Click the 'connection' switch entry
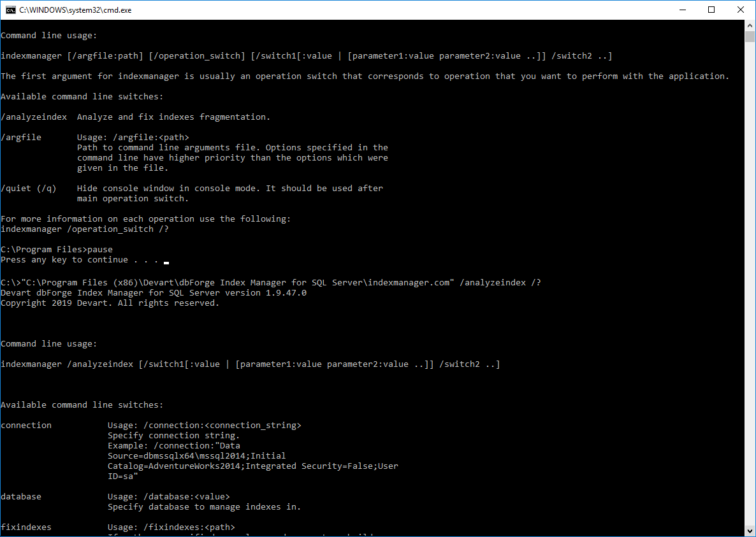The height and width of the screenshot is (537, 756). 26,425
